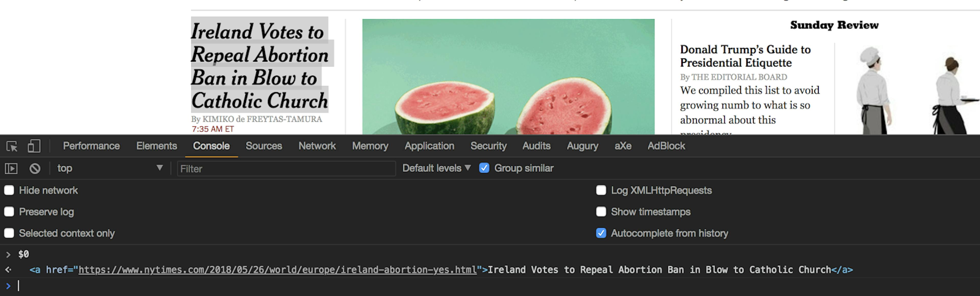Focus the console Filter input field

coord(286,169)
